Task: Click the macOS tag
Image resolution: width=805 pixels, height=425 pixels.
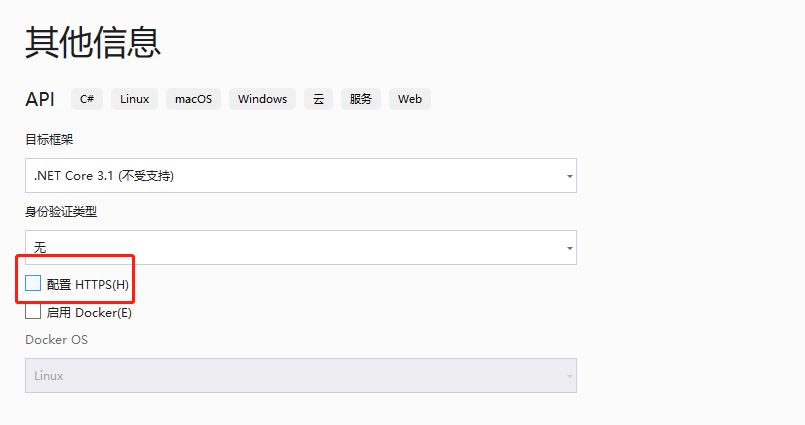Action: click(x=194, y=99)
